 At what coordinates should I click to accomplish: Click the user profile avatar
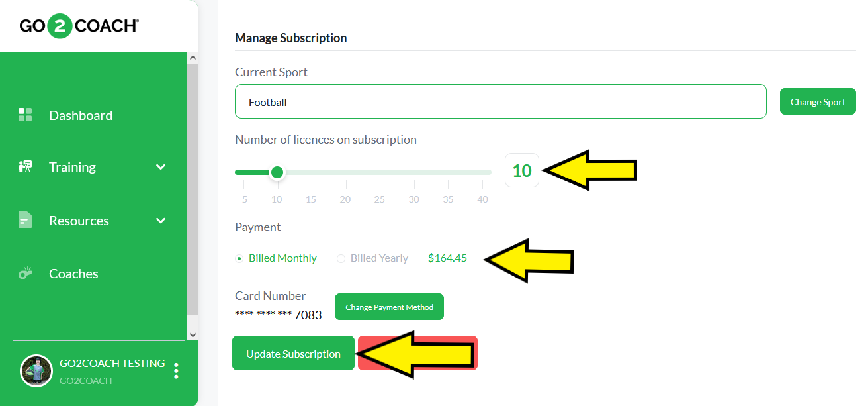36,371
